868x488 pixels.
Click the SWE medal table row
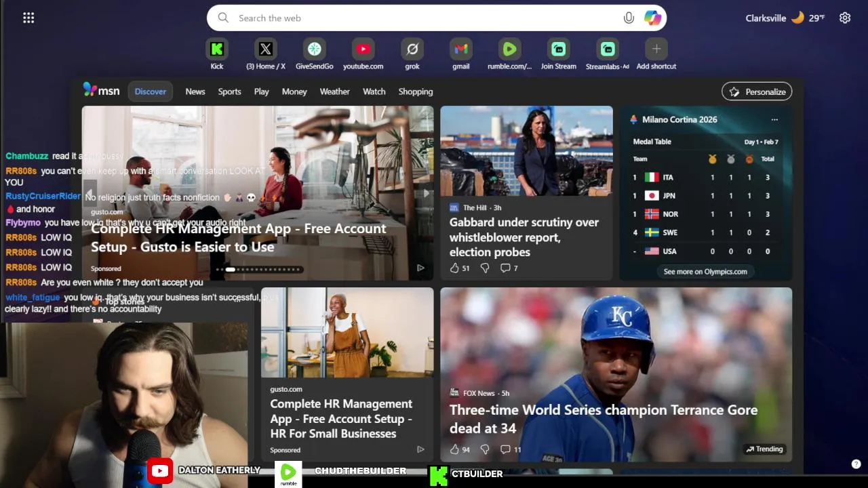705,232
